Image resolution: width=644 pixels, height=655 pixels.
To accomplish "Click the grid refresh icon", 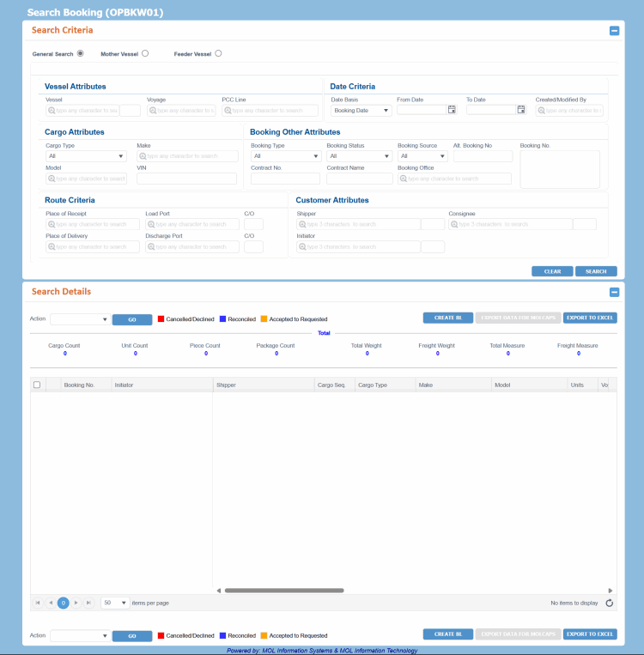I will point(609,603).
